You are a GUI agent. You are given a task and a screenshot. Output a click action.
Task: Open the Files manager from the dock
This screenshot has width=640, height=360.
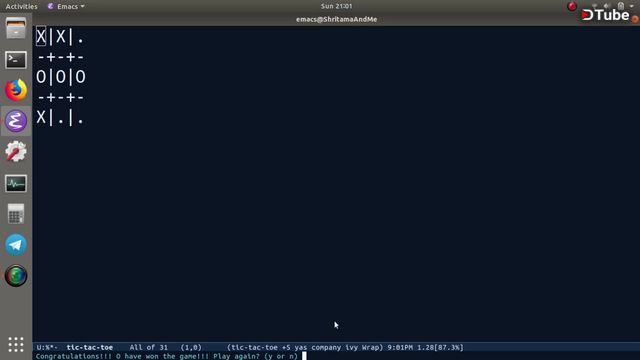coord(16,29)
